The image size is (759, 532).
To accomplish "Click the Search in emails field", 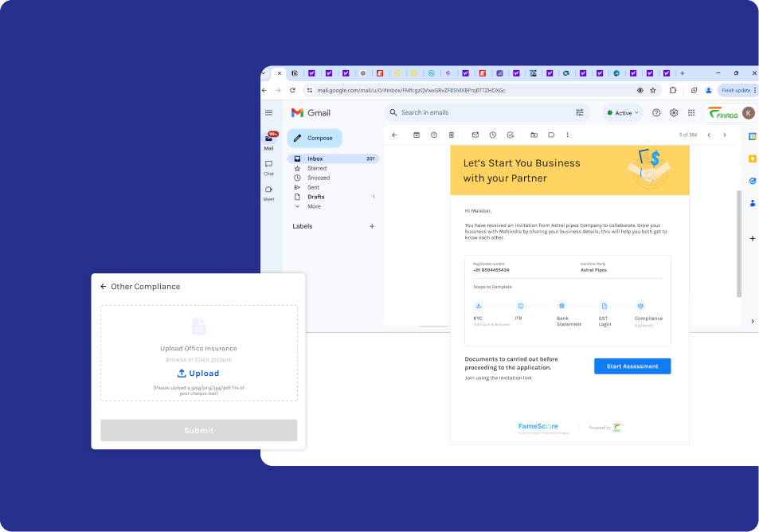I will (478, 113).
